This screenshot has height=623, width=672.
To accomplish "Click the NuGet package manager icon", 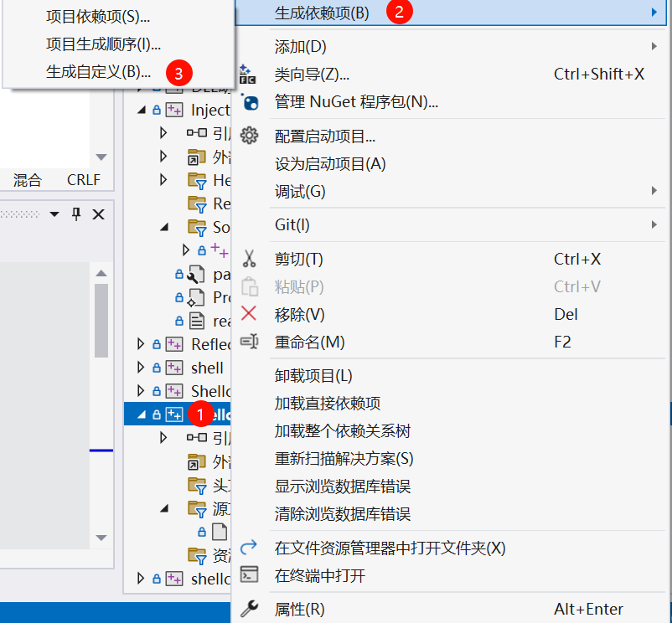I will point(249,102).
